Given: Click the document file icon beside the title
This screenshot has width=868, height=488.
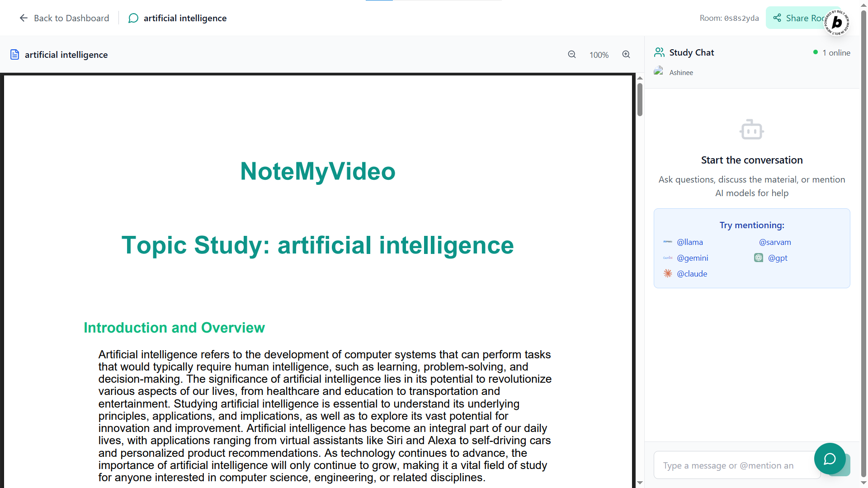Looking at the screenshot, I should pyautogui.click(x=14, y=55).
